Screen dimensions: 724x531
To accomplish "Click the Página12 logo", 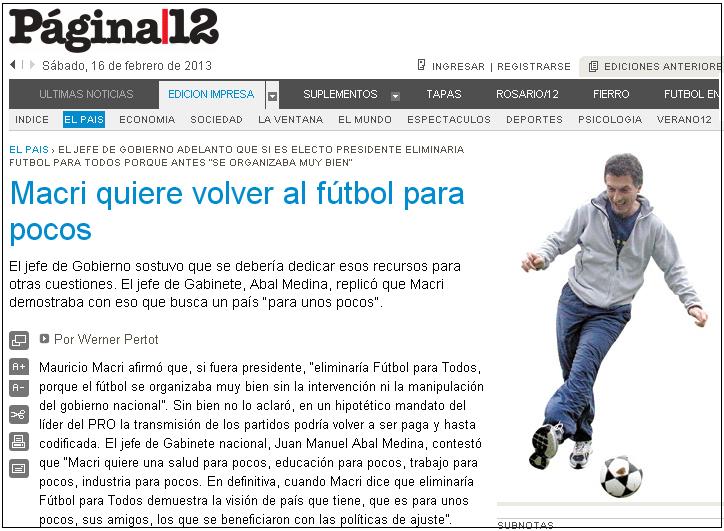I will (x=114, y=29).
